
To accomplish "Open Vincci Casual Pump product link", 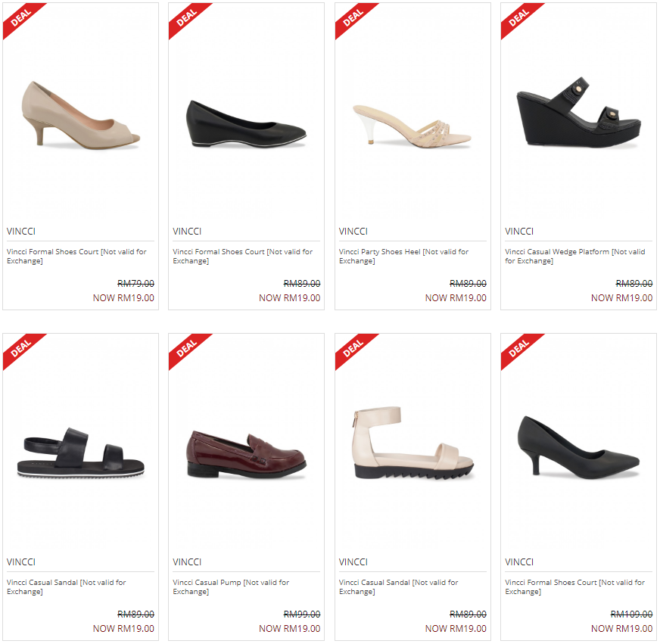I will pos(231,586).
